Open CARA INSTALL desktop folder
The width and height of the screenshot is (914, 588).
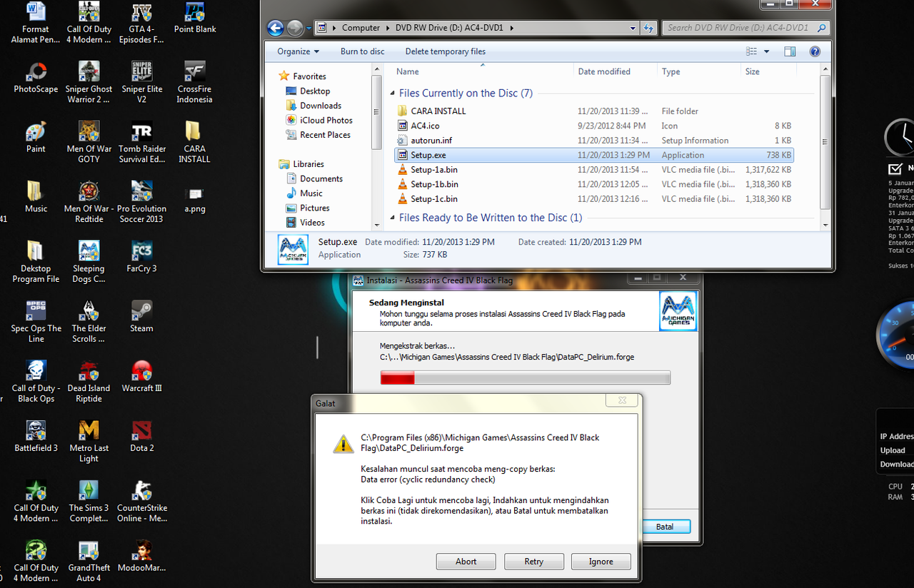click(x=195, y=143)
